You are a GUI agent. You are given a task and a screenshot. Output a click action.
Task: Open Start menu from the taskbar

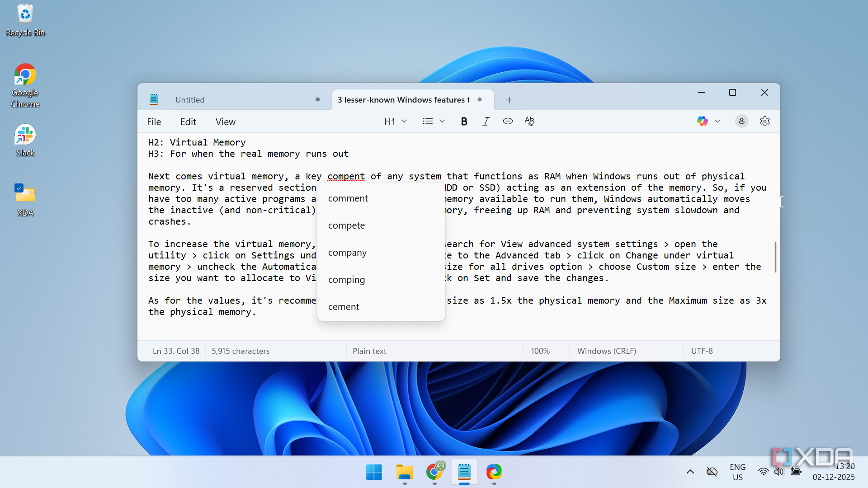(x=374, y=472)
